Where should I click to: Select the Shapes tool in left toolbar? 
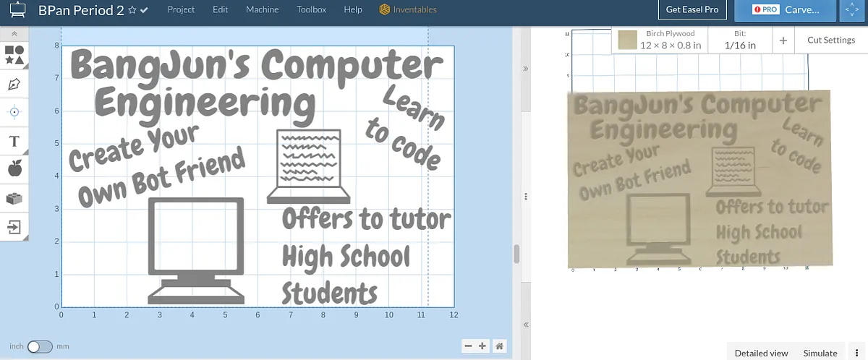point(14,55)
